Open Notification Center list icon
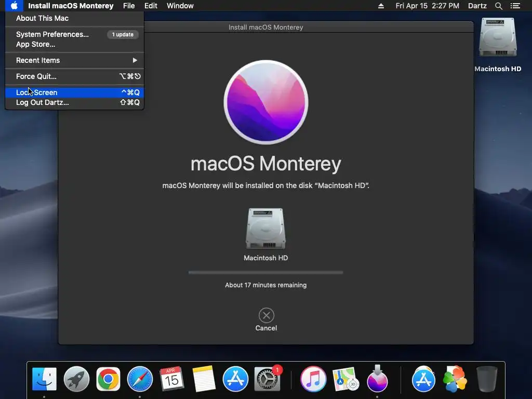532x399 pixels. click(x=515, y=6)
